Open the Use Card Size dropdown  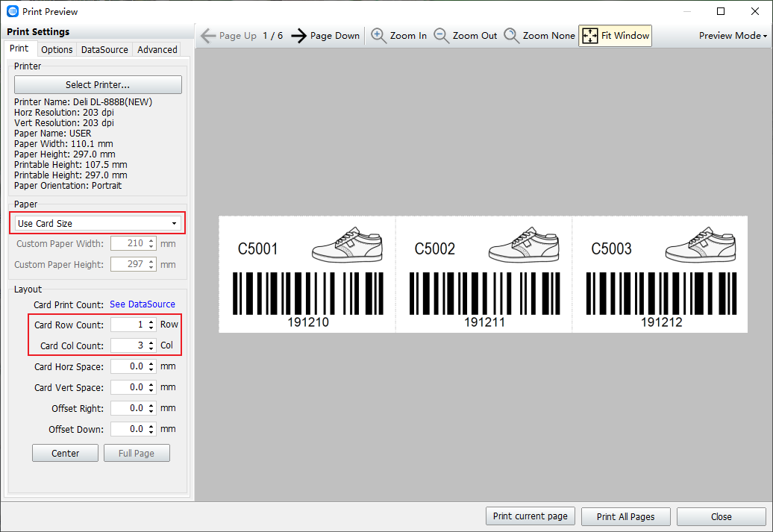(x=98, y=223)
